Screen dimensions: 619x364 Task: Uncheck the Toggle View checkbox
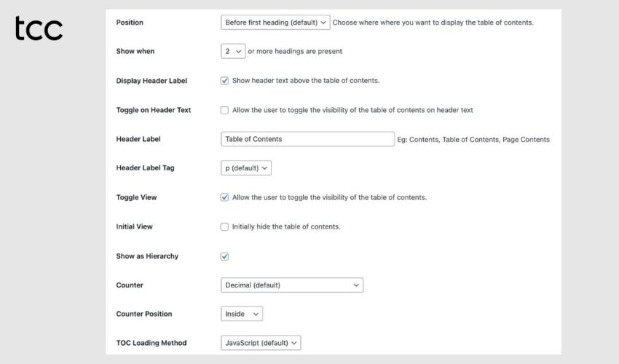tap(225, 197)
